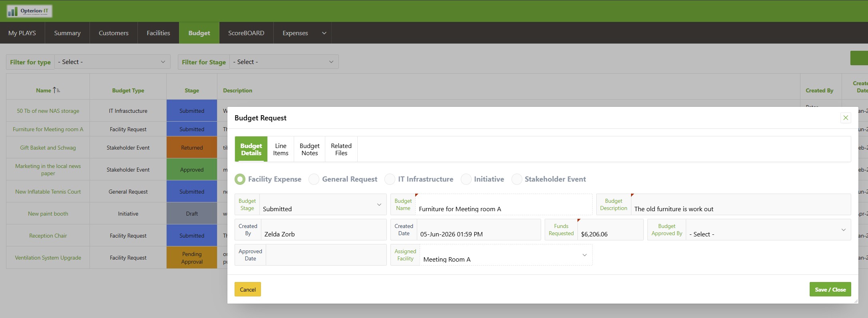
Task: Open the Filter for Stage dropdown
Action: [x=284, y=62]
